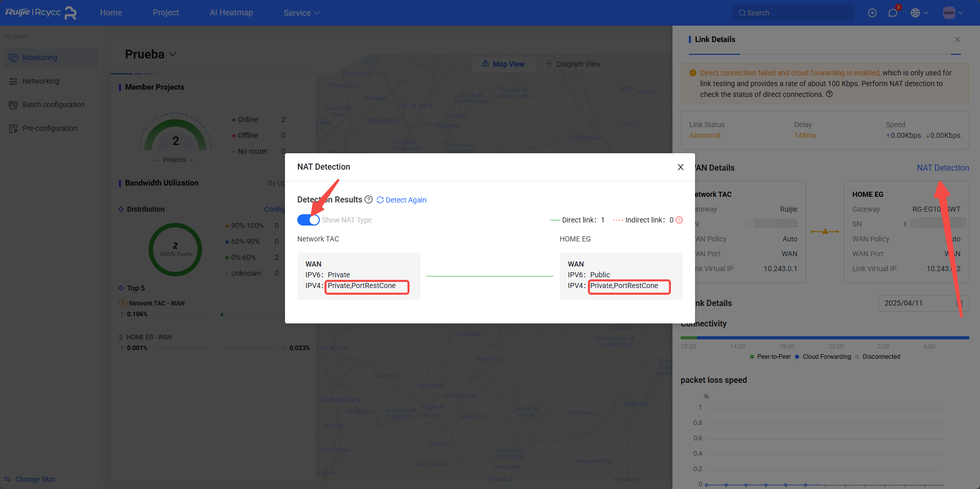Click the 2 WAN Ports donut chart
This screenshot has width=980, height=489.
(x=175, y=250)
